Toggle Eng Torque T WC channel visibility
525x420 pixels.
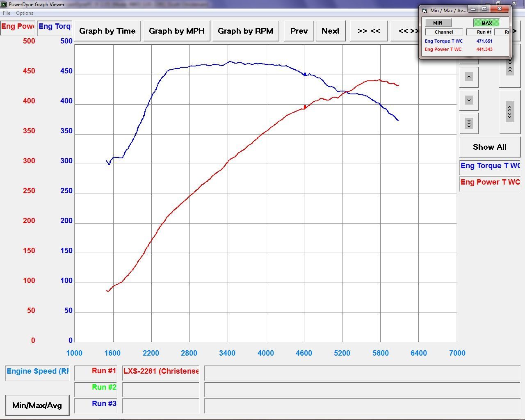pos(490,166)
